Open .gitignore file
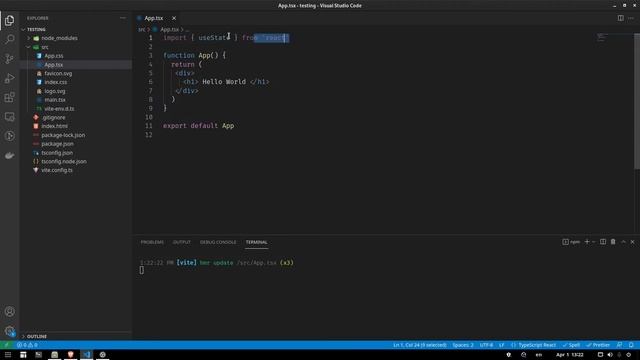This screenshot has height=360, width=640. pyautogui.click(x=53, y=117)
